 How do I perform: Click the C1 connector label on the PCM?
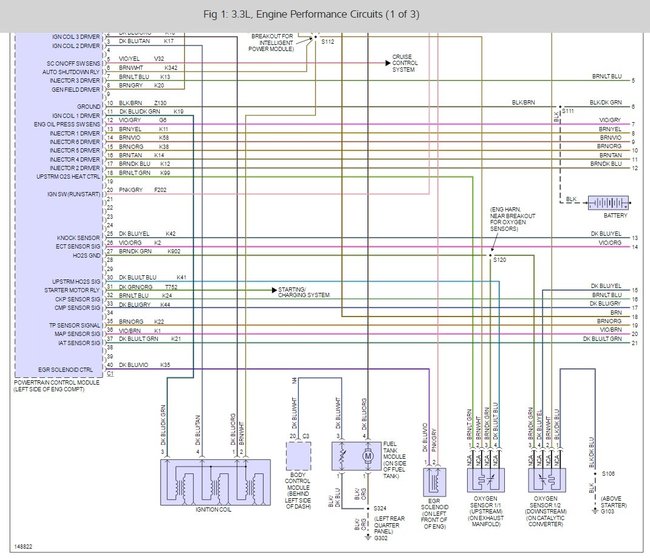(110, 374)
